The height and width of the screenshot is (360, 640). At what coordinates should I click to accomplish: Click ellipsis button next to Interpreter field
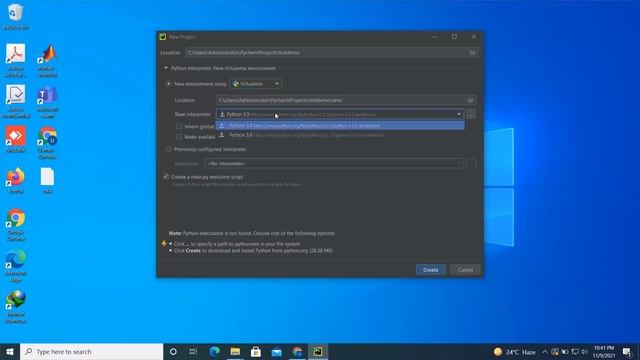[x=471, y=163]
